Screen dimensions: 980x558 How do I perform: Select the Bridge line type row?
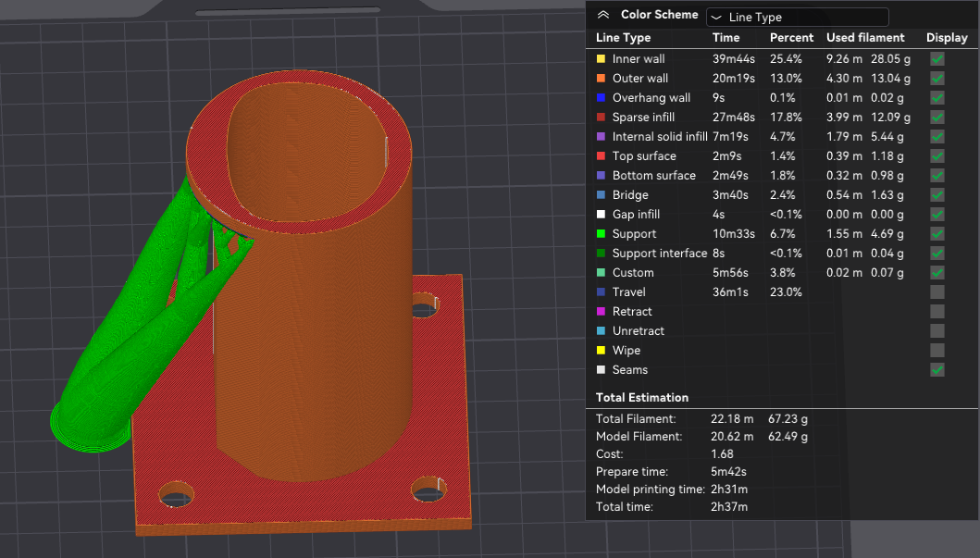[x=781, y=195]
